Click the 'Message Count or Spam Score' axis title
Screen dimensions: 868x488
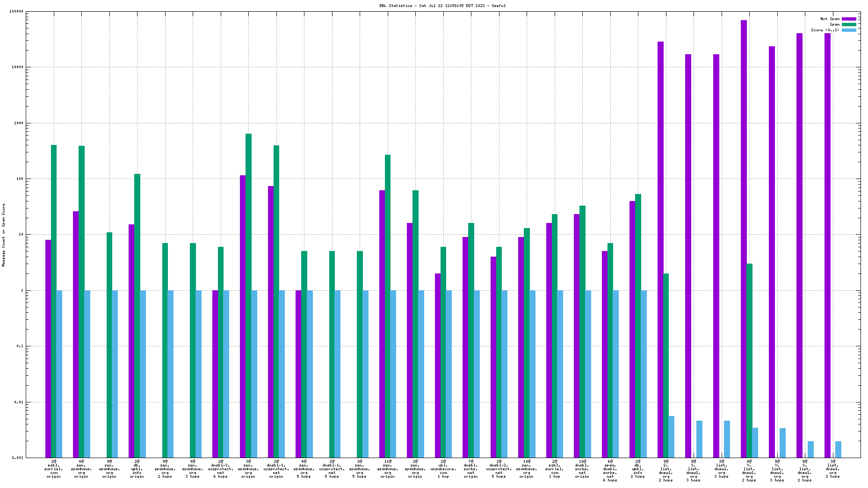(x=4, y=235)
